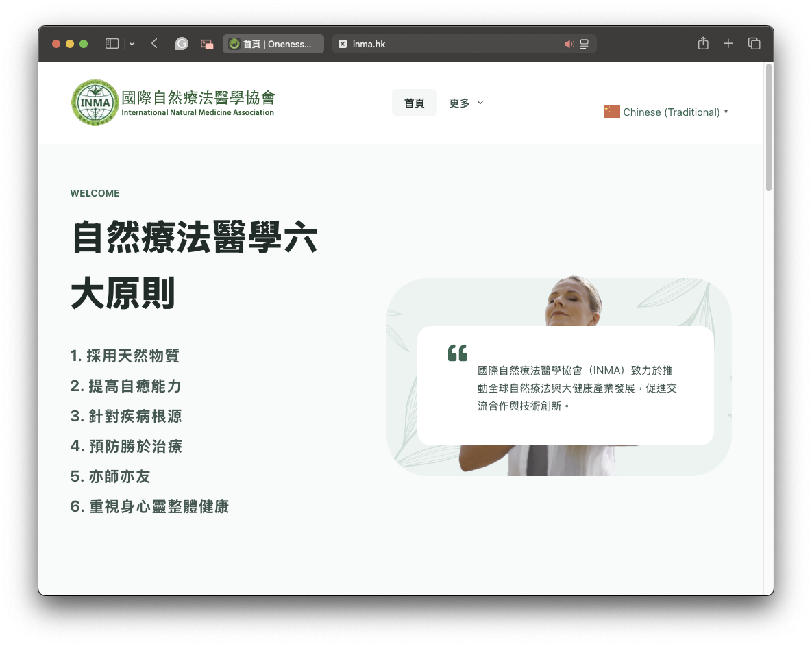Navigate back using the back arrow
Image resolution: width=812 pixels, height=646 pixels.
tap(153, 43)
